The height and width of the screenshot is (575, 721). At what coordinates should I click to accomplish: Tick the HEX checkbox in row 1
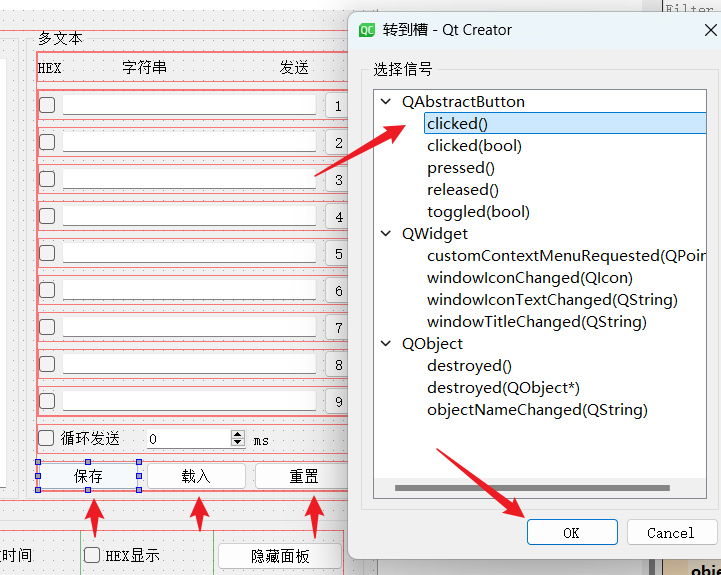tap(47, 105)
